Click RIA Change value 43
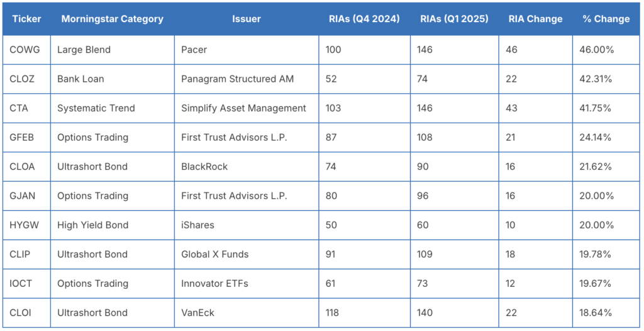This screenshot has height=331, width=644. (511, 108)
